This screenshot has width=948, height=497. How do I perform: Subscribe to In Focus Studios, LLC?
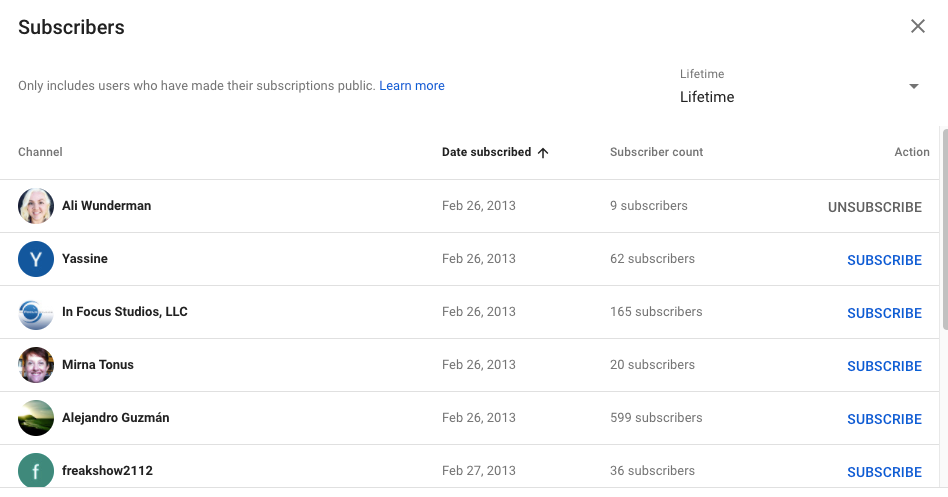tap(884, 313)
